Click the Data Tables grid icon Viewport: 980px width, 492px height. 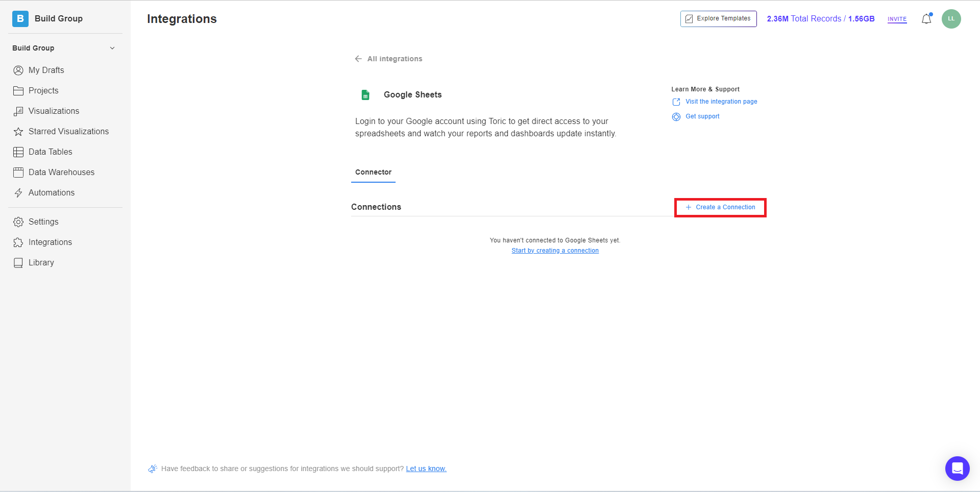point(18,152)
